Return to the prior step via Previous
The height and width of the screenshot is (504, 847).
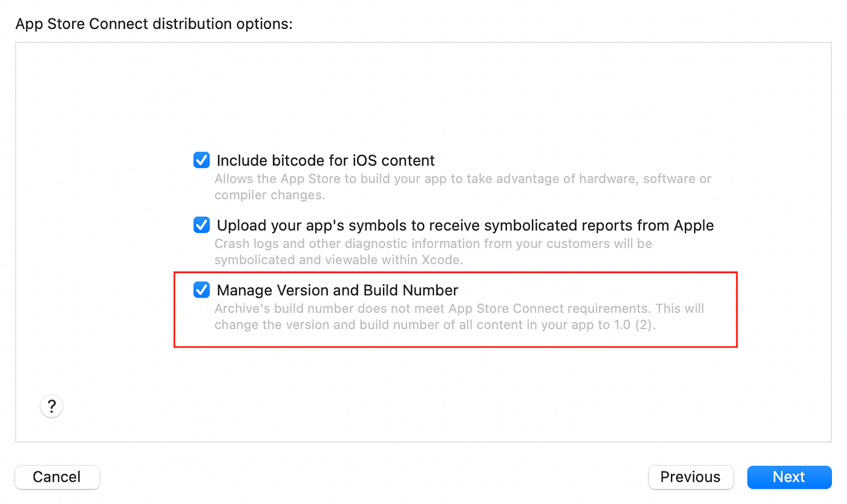[691, 477]
